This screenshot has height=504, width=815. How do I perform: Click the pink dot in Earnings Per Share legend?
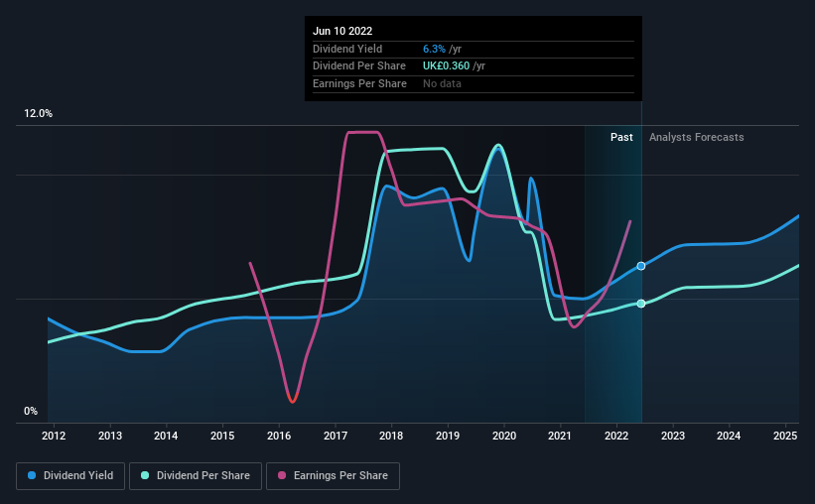click(x=282, y=475)
